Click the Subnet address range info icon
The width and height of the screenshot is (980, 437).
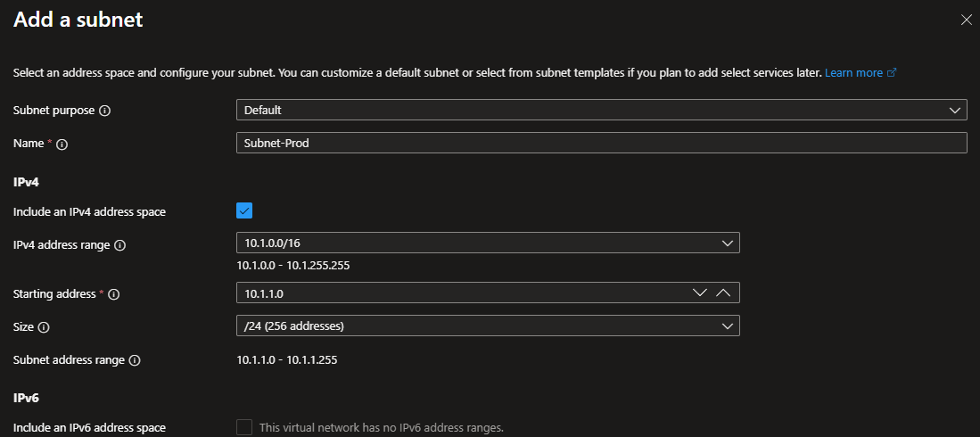(135, 360)
